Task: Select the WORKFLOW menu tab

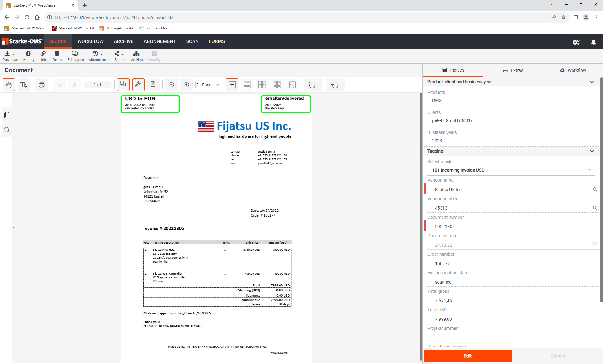Action: click(90, 41)
